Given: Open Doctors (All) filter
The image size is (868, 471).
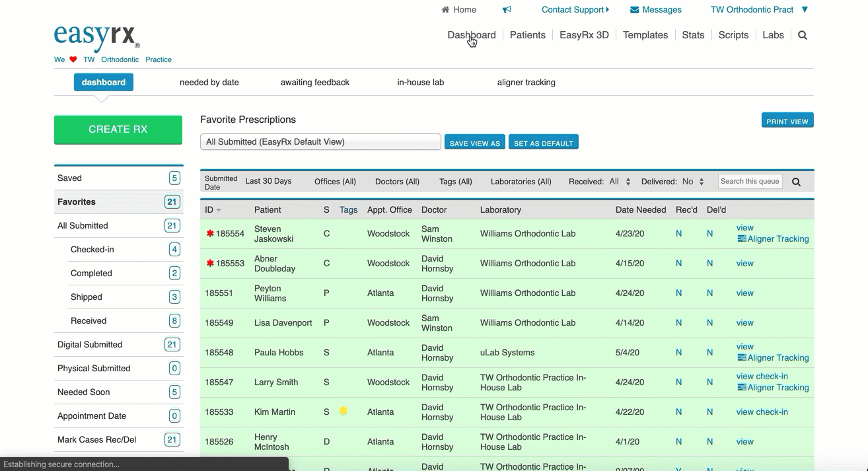Looking at the screenshot, I should [x=397, y=182].
